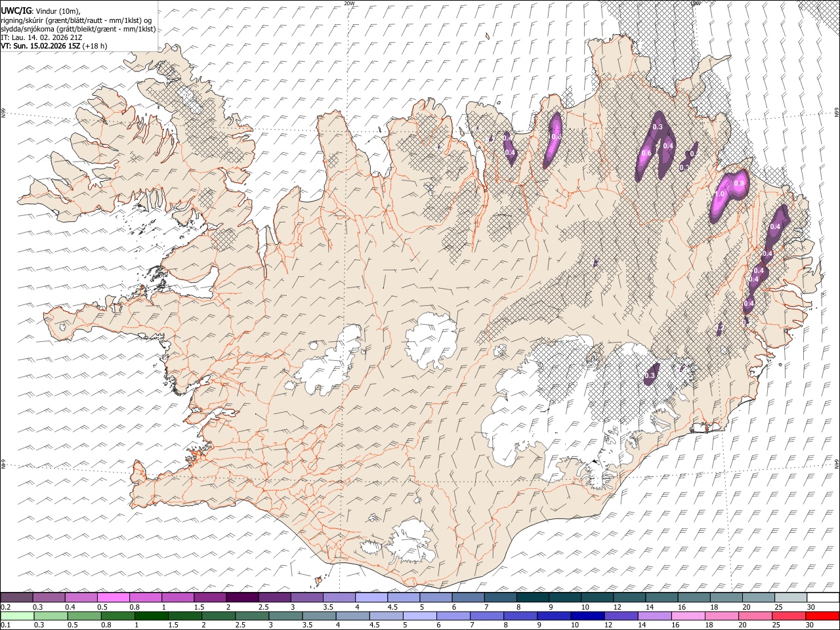Click the Hofsjökull glacier in central Iceland
Screen dimensions: 840x630
[431, 340]
